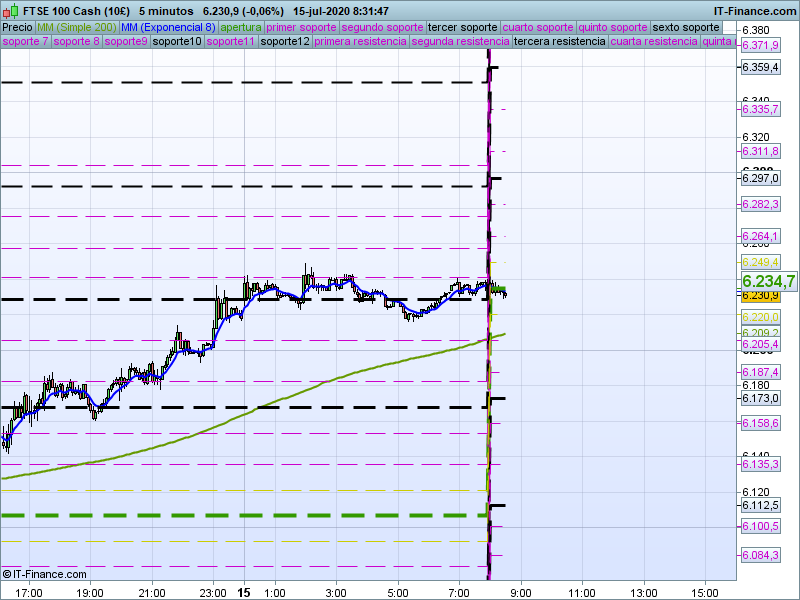800x600 pixels.
Task: Choose the soporte9 label
Action: [126, 41]
